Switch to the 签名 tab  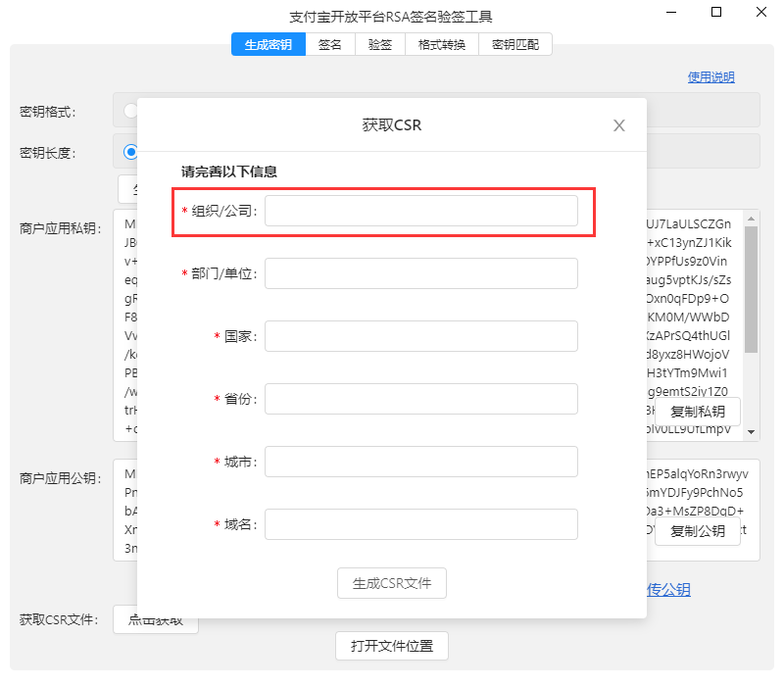coord(330,44)
